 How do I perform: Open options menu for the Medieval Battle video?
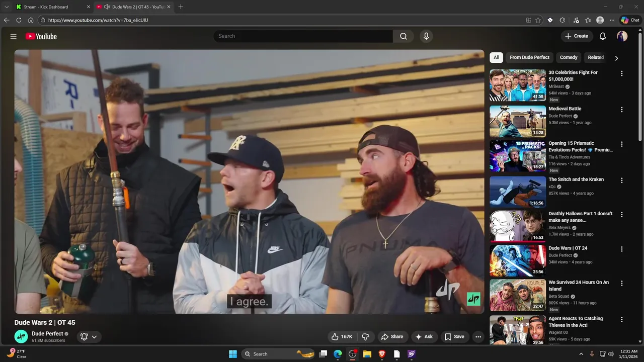pos(622,110)
